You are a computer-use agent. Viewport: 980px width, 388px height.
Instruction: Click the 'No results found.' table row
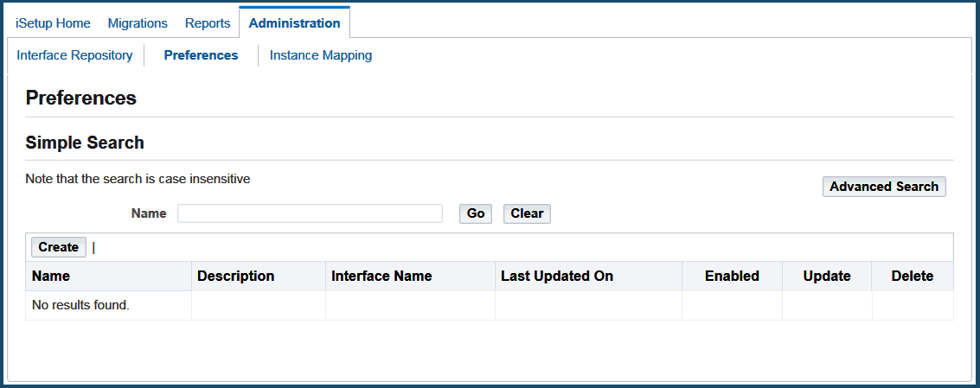(80, 305)
